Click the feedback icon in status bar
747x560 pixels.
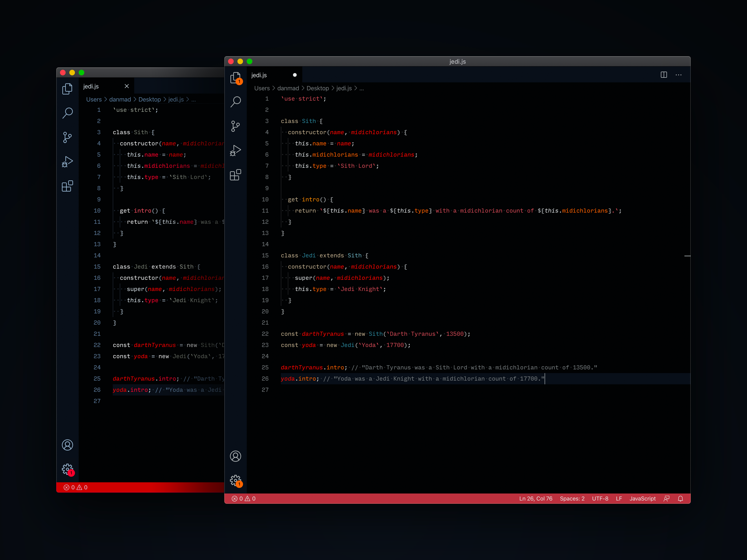coord(666,499)
